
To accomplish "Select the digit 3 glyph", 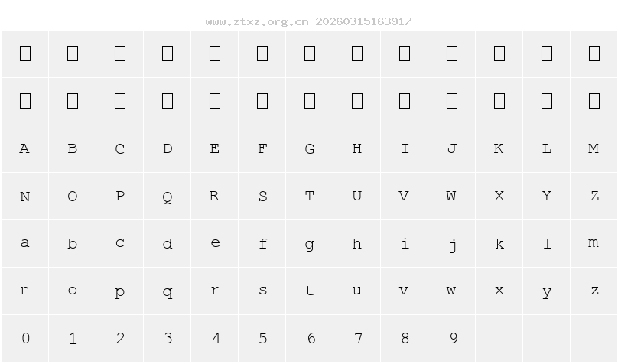I will click(x=168, y=339).
